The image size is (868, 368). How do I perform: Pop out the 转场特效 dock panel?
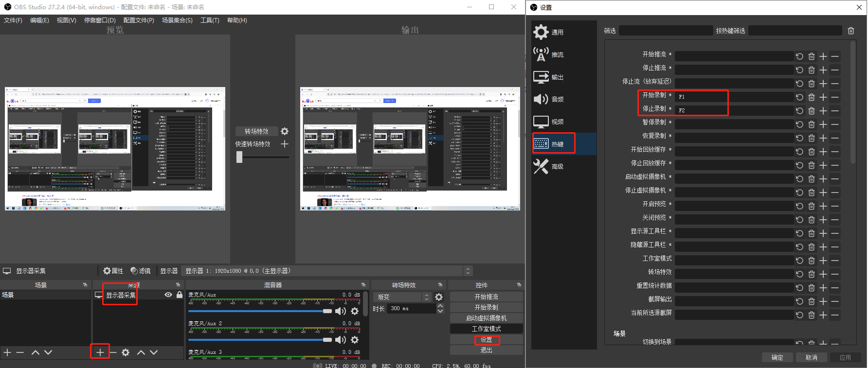click(x=440, y=285)
